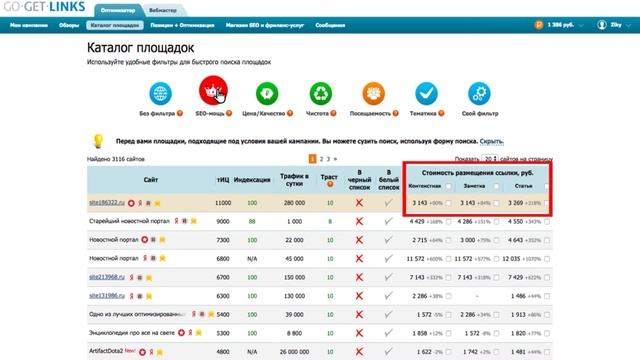The image size is (640, 360).
Task: Check the 7 143 +332% Контекстная checkbox
Action: [449, 278]
